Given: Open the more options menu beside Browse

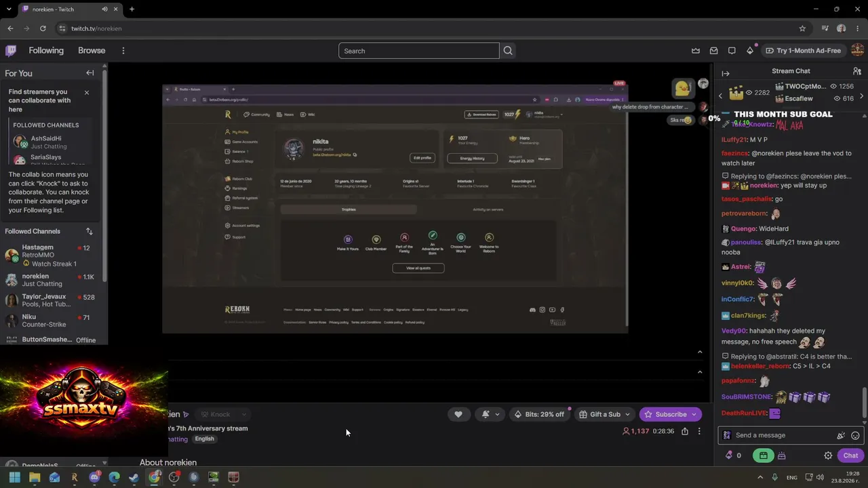Looking at the screenshot, I should click(x=123, y=51).
